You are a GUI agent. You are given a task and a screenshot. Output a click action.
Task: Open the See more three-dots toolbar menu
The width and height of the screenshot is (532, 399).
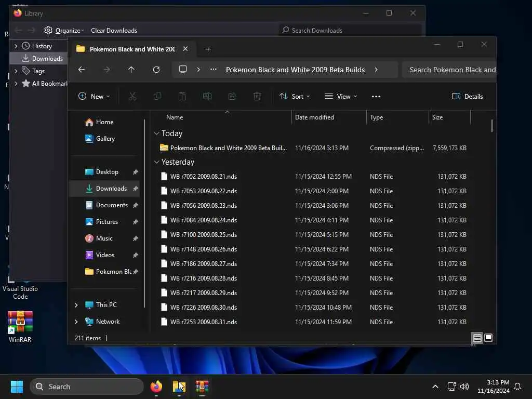(376, 96)
